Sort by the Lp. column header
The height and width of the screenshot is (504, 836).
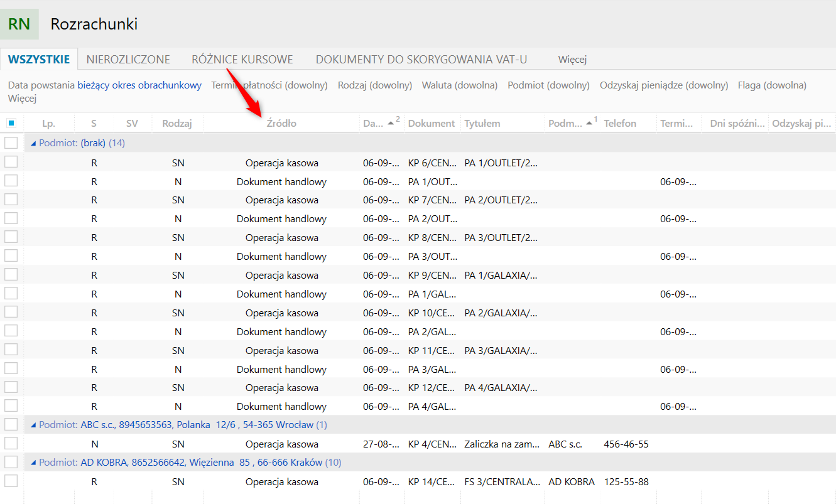click(48, 124)
